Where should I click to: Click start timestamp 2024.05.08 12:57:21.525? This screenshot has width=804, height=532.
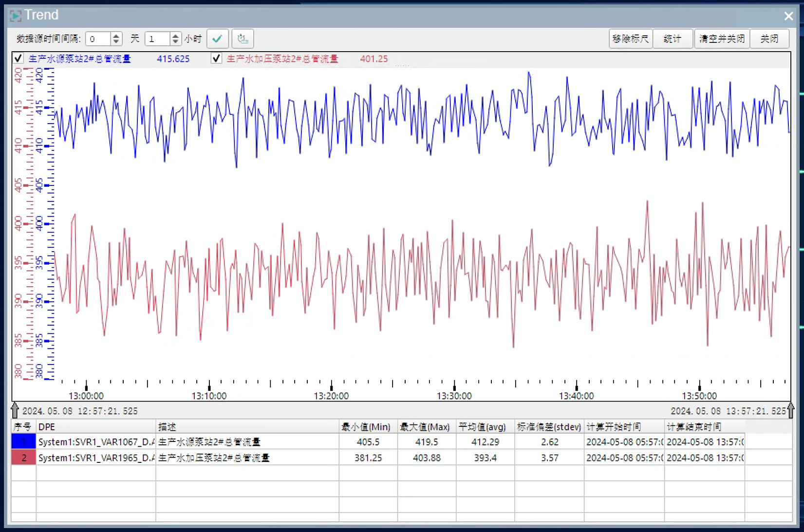click(x=80, y=411)
